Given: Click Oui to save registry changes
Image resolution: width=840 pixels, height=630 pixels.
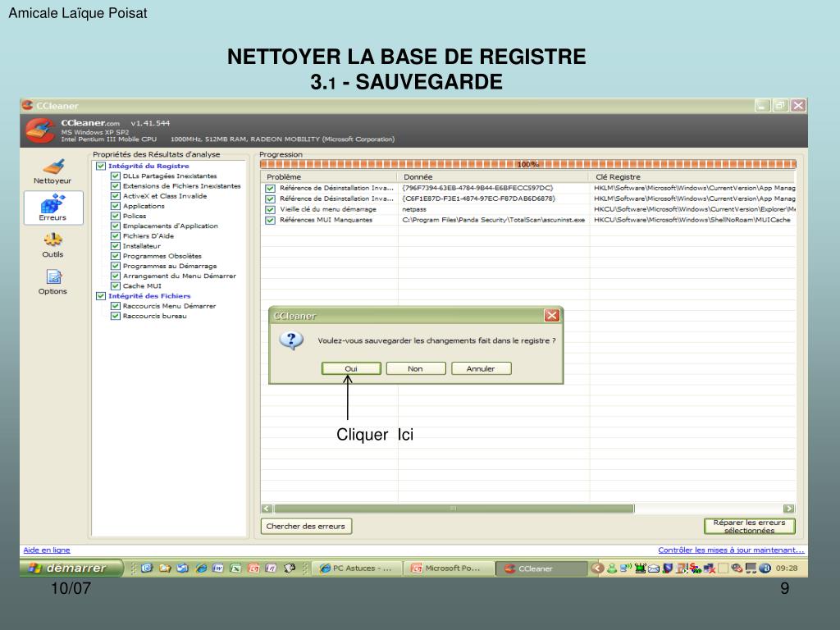Looking at the screenshot, I should coord(351,368).
